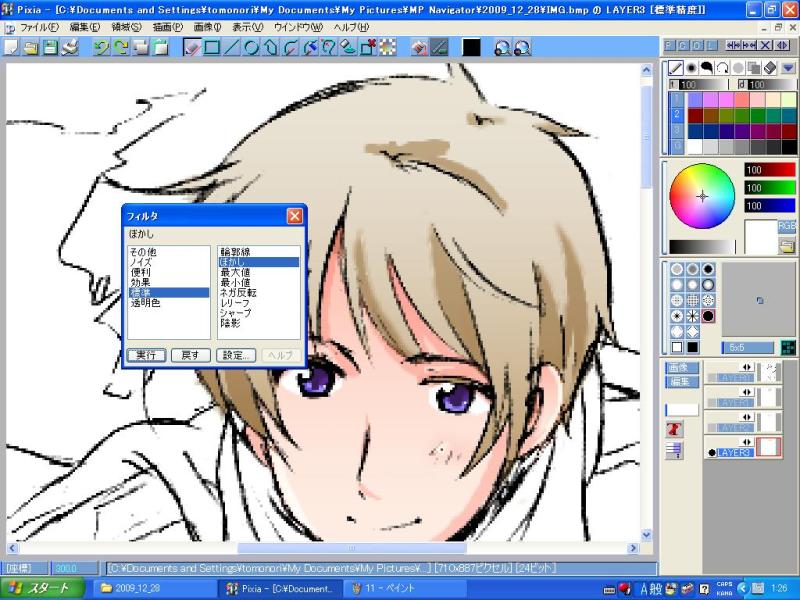The image size is (800, 600).
Task: Undo last action with green arrow
Action: click(101, 48)
